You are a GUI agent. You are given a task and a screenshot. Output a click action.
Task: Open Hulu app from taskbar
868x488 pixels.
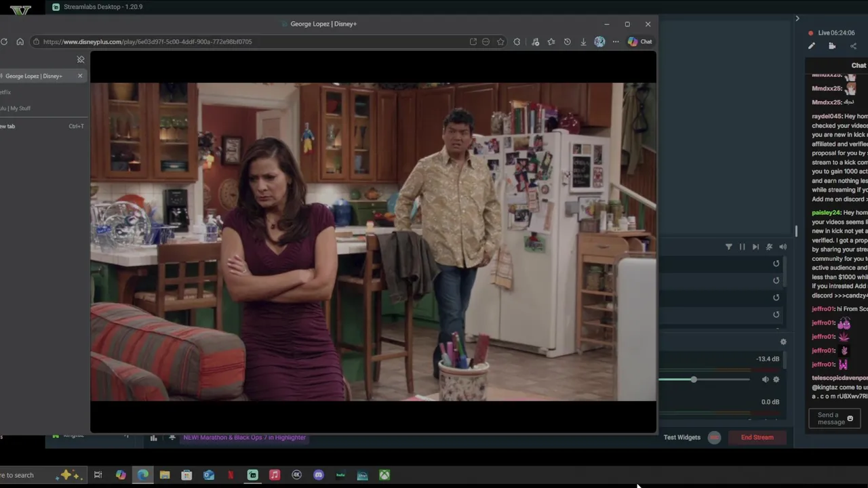pyautogui.click(x=340, y=475)
